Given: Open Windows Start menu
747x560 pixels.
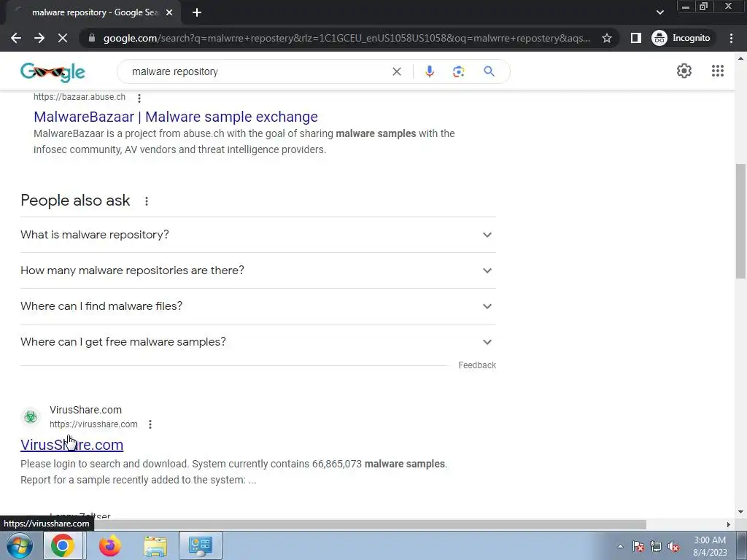Looking at the screenshot, I should click(x=20, y=545).
